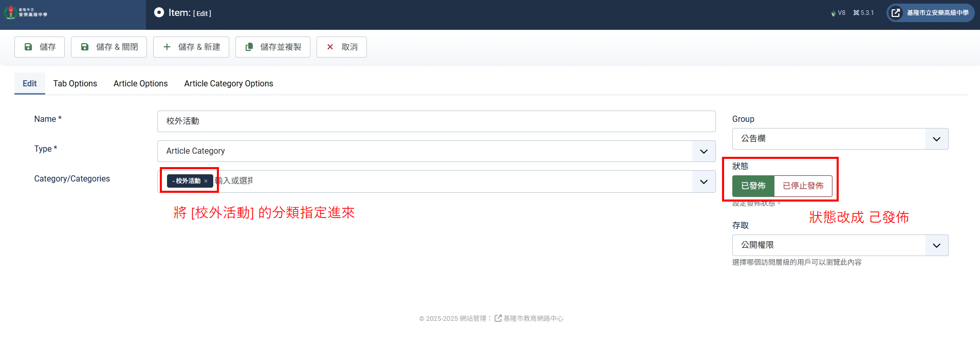Image resolution: width=980 pixels, height=345 pixels.
Task: Click the 儲存 save button
Action: (40, 47)
